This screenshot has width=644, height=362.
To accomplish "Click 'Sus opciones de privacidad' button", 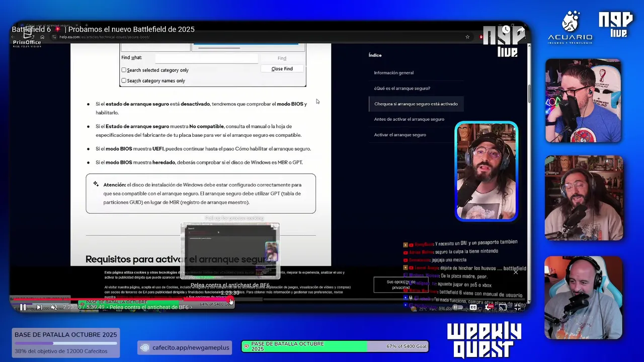I will (401, 285).
